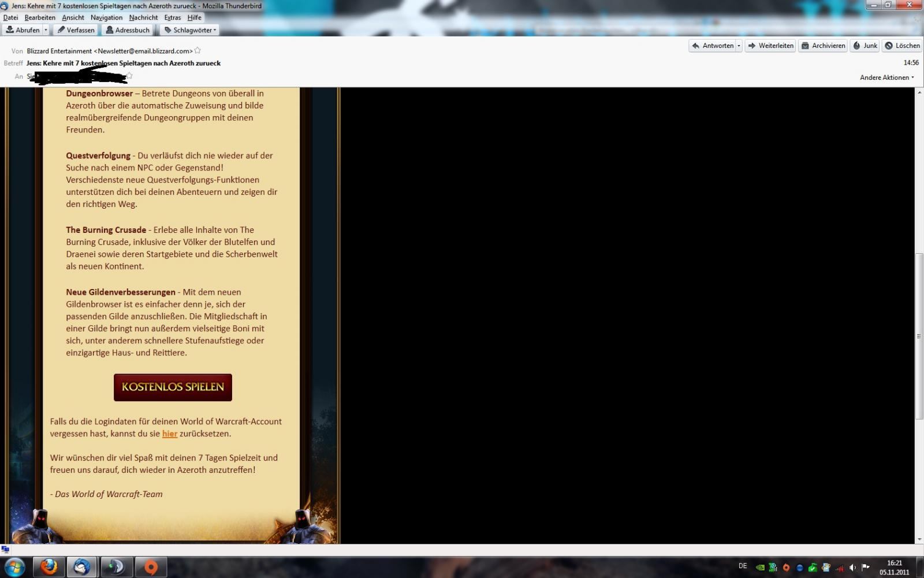Click Neue Gildenverbesserungen heading text

tap(121, 292)
